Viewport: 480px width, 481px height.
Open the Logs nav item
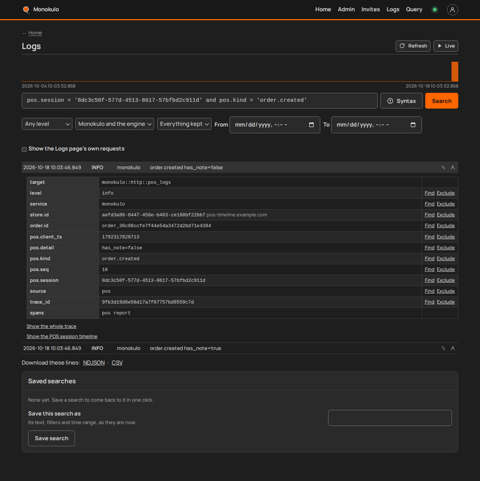393,10
